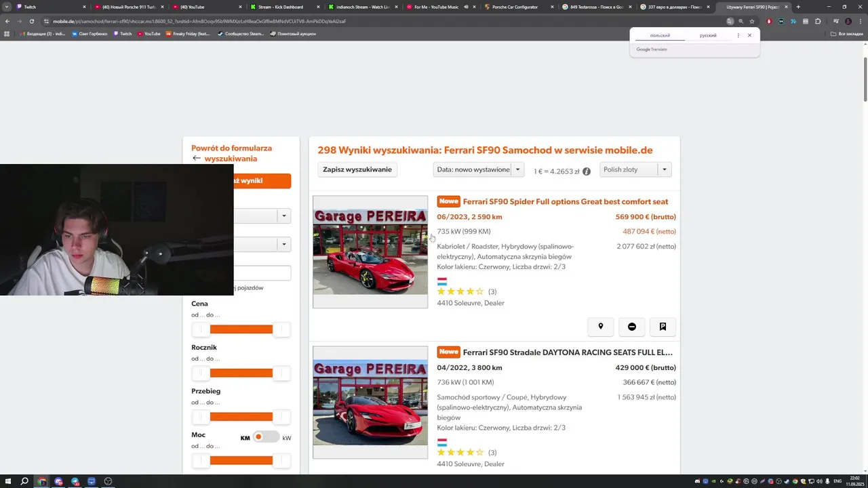This screenshot has width=868, height=488.
Task: Close the Google Translate popup
Action: [749, 35]
